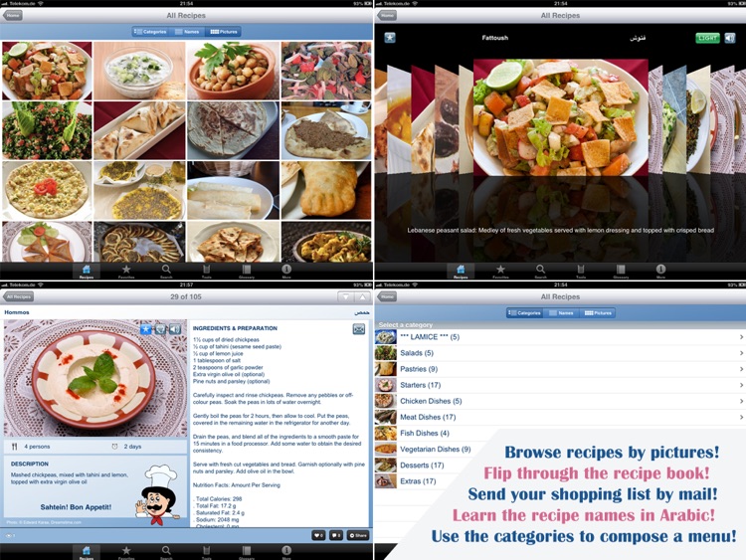Open More info tab in Hommos recipe screen
The height and width of the screenshot is (560, 746).
coord(286,552)
